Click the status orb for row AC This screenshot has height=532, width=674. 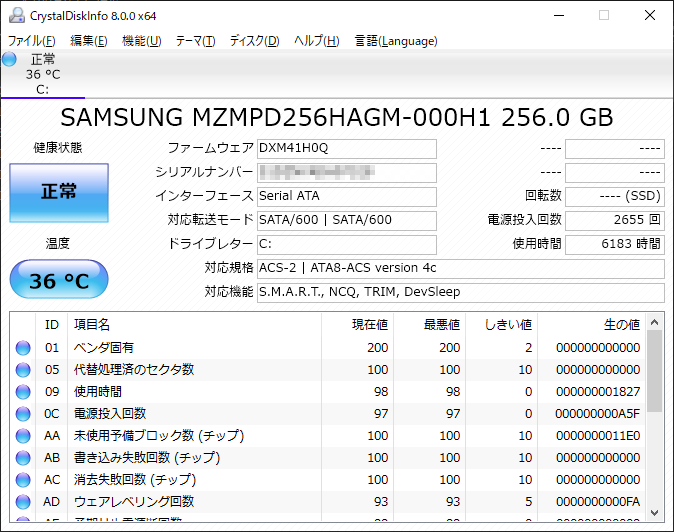pyautogui.click(x=23, y=480)
